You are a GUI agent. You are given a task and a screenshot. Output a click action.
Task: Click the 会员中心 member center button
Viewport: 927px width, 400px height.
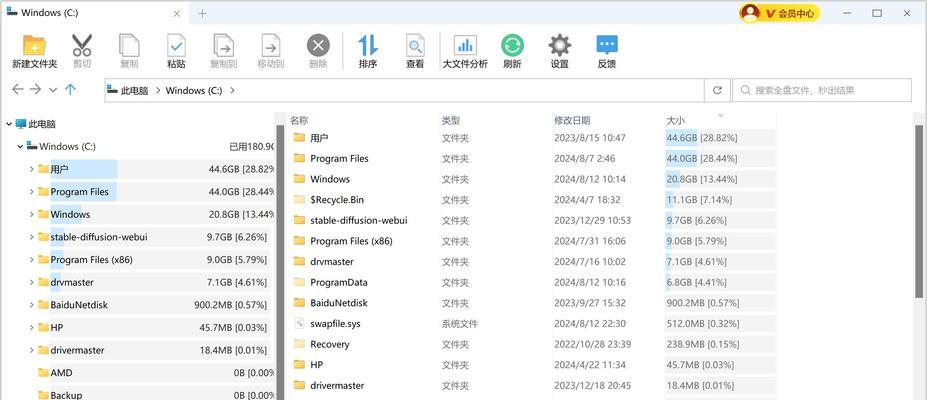click(x=780, y=13)
